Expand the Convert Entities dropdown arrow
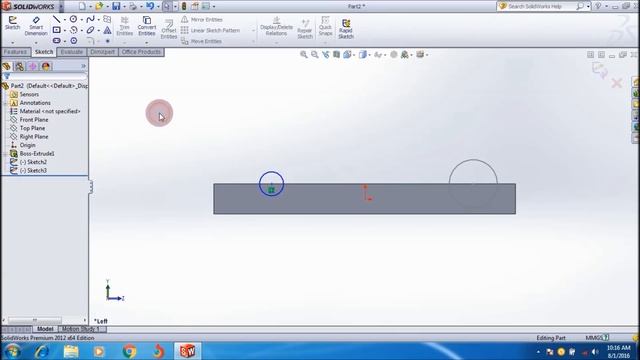This screenshot has width=640, height=360. click(147, 42)
